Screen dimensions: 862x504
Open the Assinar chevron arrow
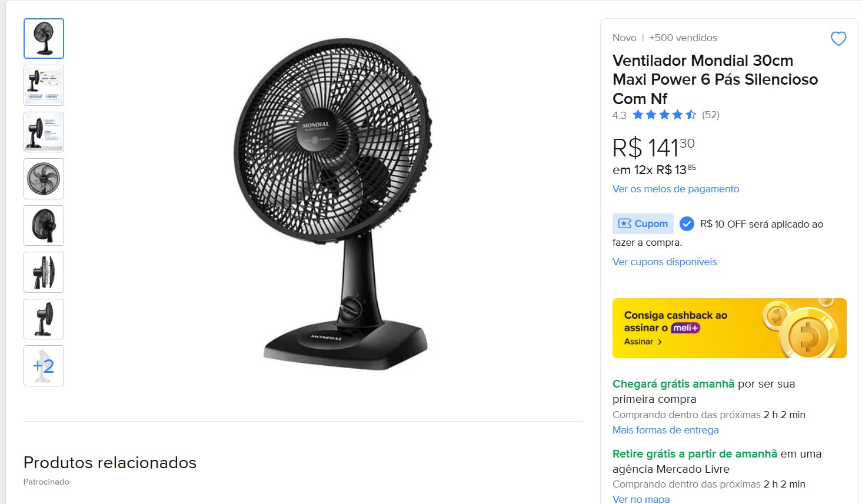tap(660, 342)
